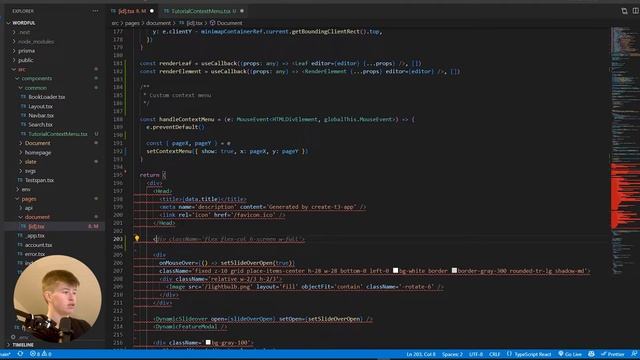Click the compare changes icon in the editor top-right
The image size is (640, 360).
coord(624,11)
